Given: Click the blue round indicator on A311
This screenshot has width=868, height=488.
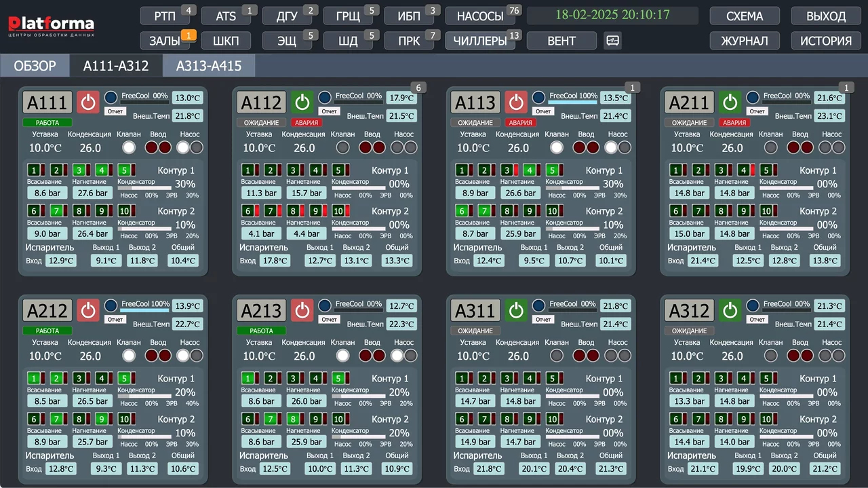Looking at the screenshot, I should point(539,305).
